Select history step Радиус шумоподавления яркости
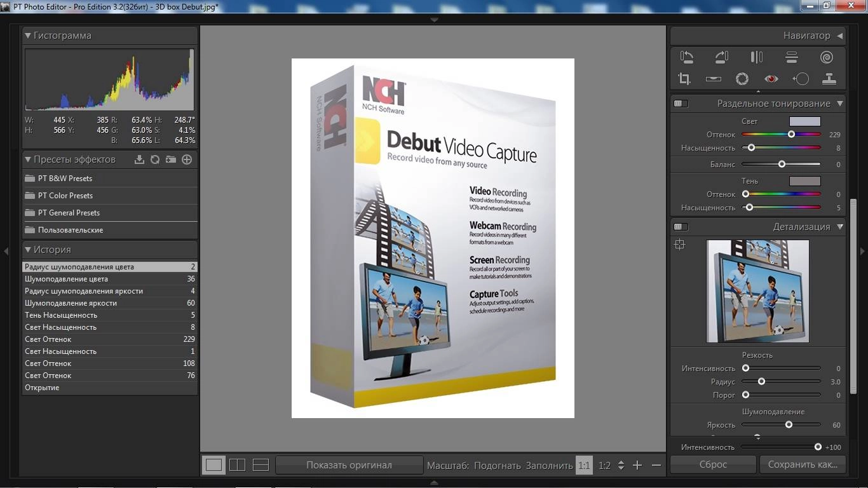 point(110,291)
